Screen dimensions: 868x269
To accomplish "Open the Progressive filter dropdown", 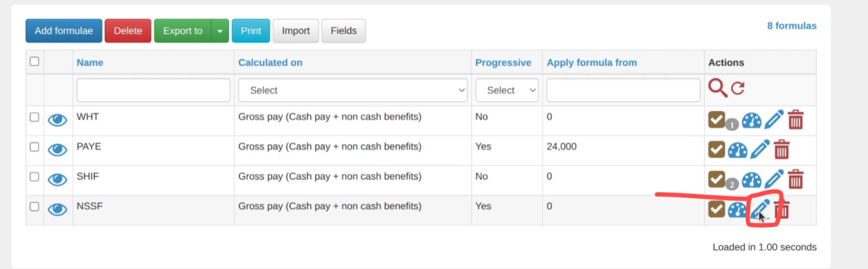I will 507,90.
